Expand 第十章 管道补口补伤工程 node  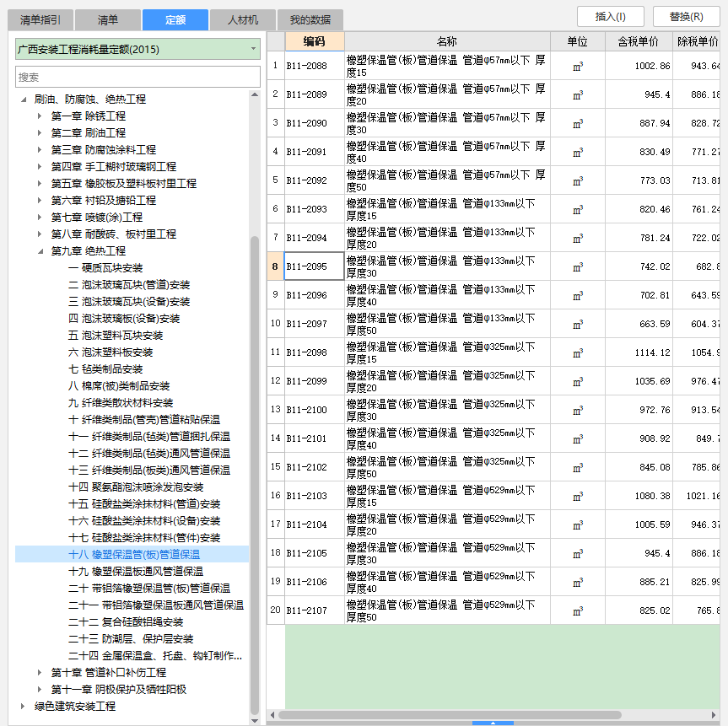[x=39, y=673]
